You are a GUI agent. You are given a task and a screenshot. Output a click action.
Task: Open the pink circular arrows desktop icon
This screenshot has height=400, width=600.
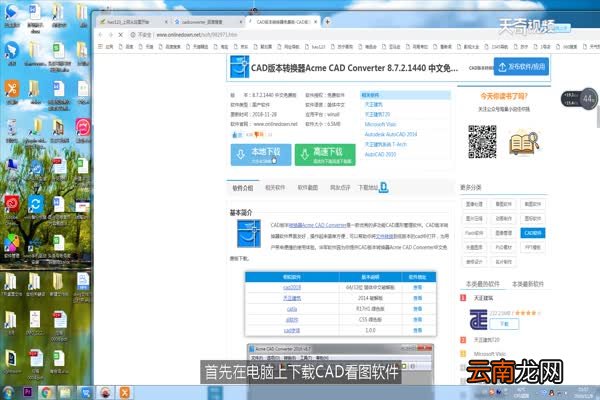83,127
